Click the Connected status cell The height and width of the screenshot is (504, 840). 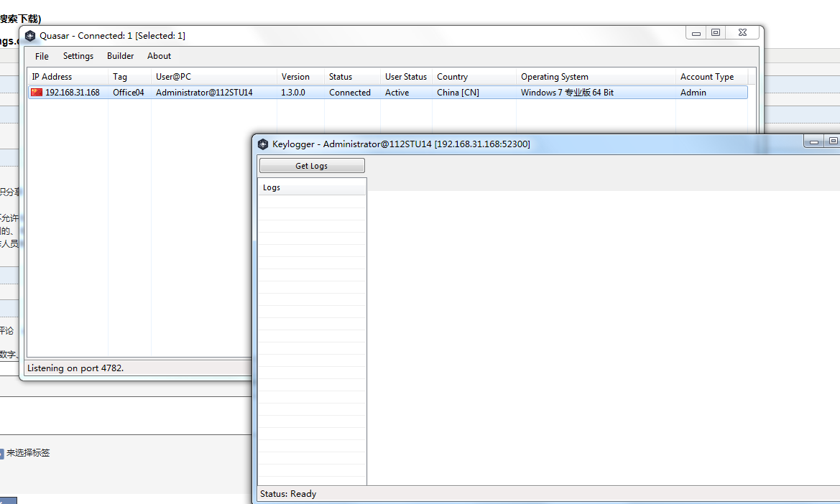[350, 93]
